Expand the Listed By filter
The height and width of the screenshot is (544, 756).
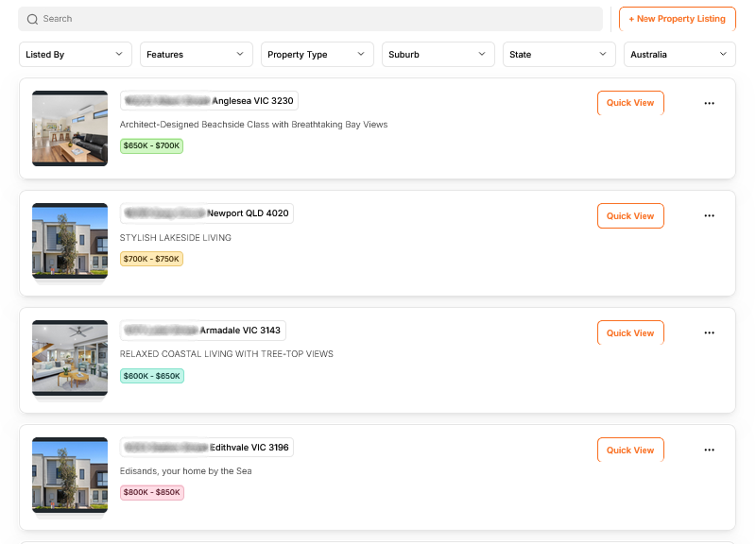click(76, 55)
